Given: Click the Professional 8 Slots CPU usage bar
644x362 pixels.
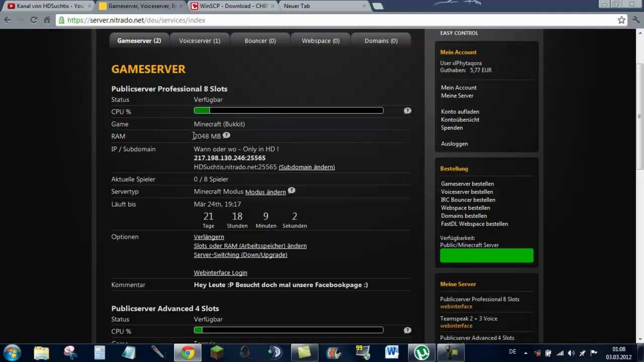Looking at the screenshot, I should pyautogui.click(x=288, y=111).
